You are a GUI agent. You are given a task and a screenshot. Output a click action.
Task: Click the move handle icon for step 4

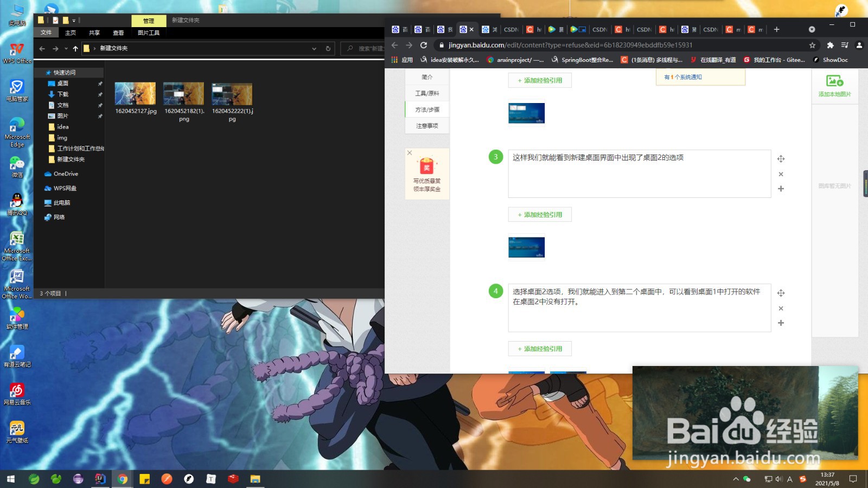coord(781,293)
